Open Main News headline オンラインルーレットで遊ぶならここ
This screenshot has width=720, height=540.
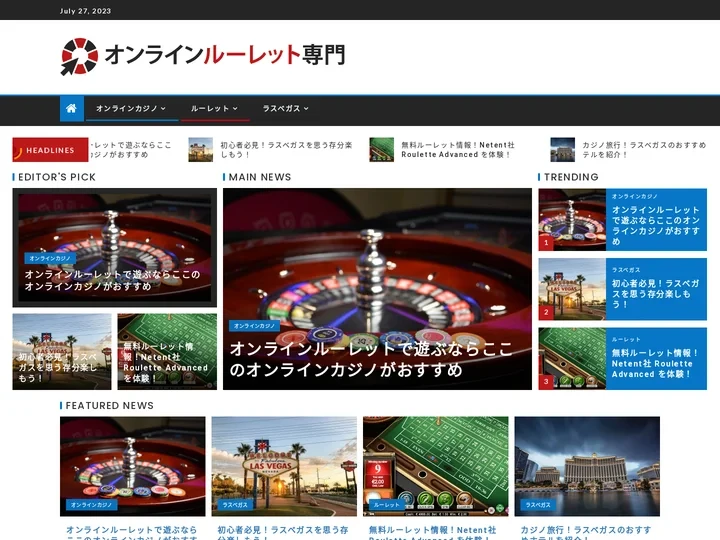coord(371,359)
